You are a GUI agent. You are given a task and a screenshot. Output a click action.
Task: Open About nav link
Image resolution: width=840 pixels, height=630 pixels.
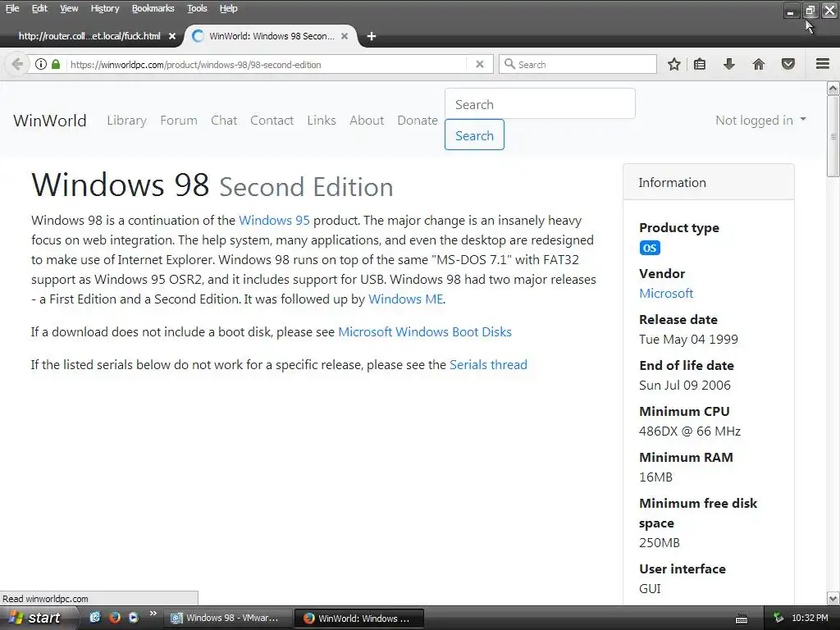click(x=367, y=121)
